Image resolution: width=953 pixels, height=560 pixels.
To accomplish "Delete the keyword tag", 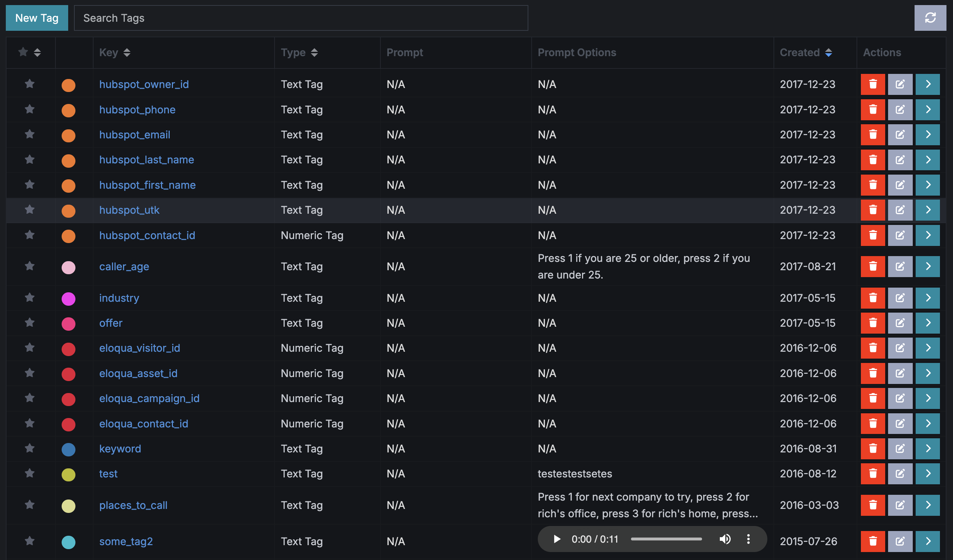I will pyautogui.click(x=873, y=448).
